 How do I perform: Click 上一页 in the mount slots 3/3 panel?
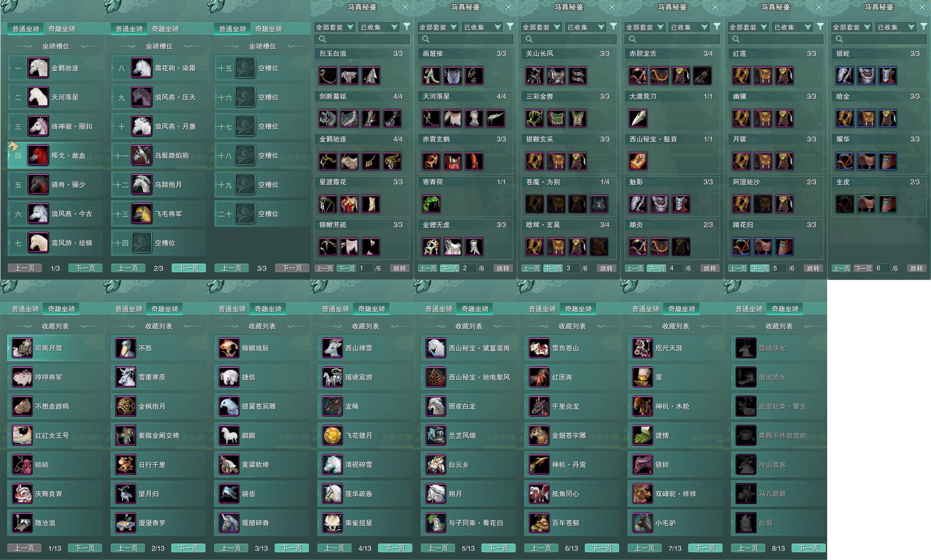[231, 268]
